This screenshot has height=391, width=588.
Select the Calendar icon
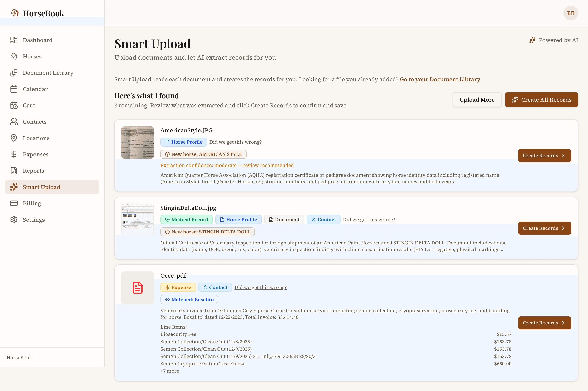pyautogui.click(x=14, y=89)
